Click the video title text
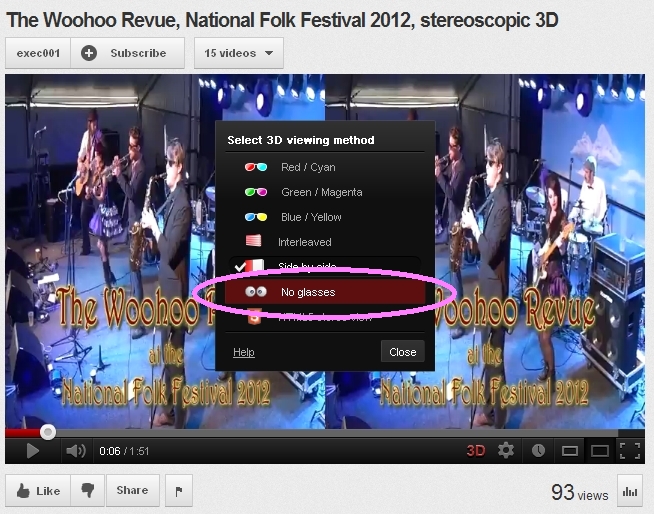Viewport: 654px width, 514px height. click(282, 20)
